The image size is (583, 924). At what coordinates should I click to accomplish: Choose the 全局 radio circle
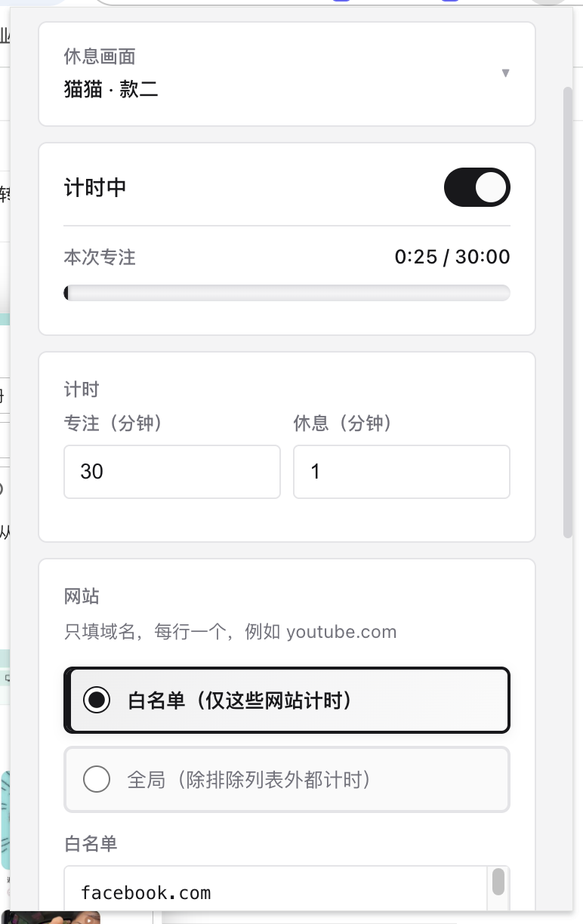pos(97,779)
